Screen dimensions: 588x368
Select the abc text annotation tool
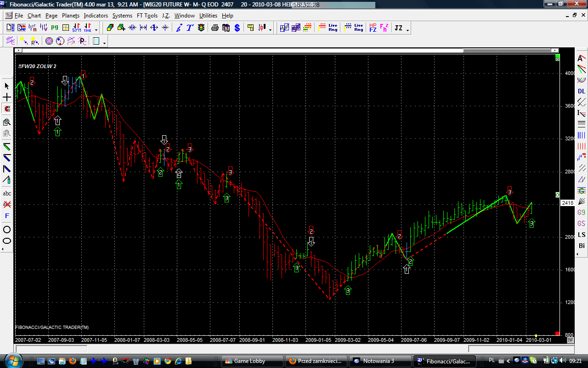[x=7, y=194]
